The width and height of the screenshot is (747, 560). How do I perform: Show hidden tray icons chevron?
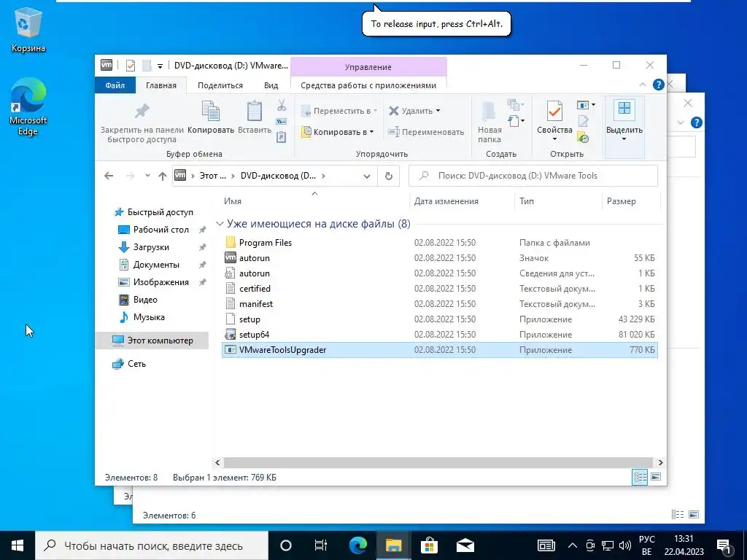(x=572, y=545)
